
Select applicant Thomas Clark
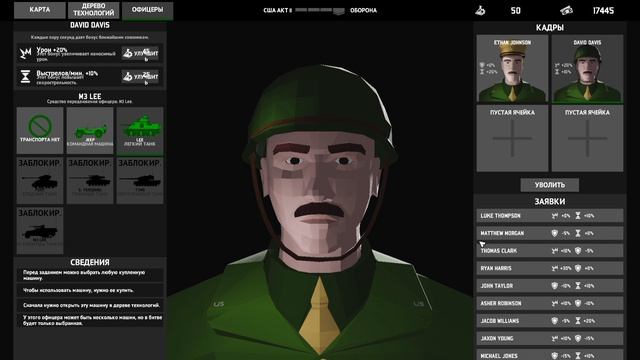(x=550, y=251)
